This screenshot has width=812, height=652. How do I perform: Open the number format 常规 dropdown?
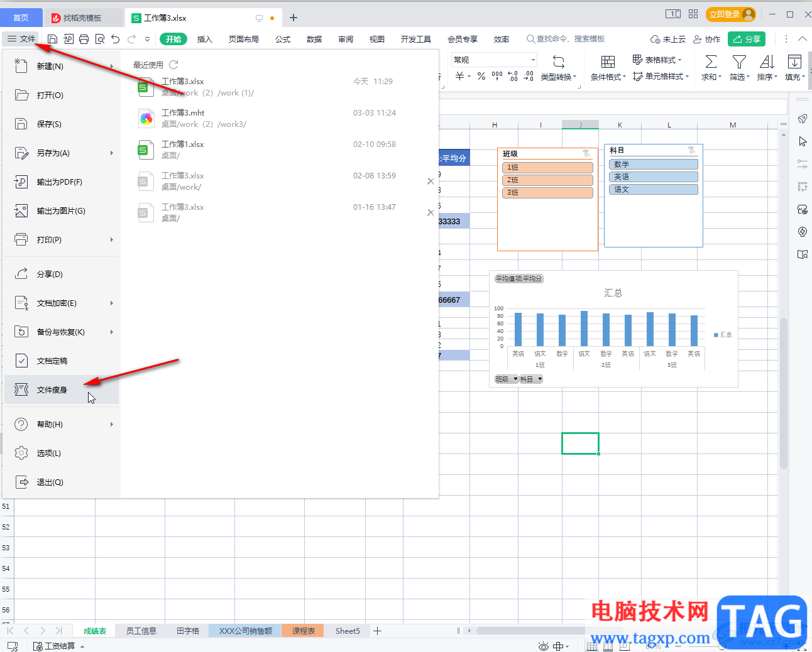[x=533, y=60]
